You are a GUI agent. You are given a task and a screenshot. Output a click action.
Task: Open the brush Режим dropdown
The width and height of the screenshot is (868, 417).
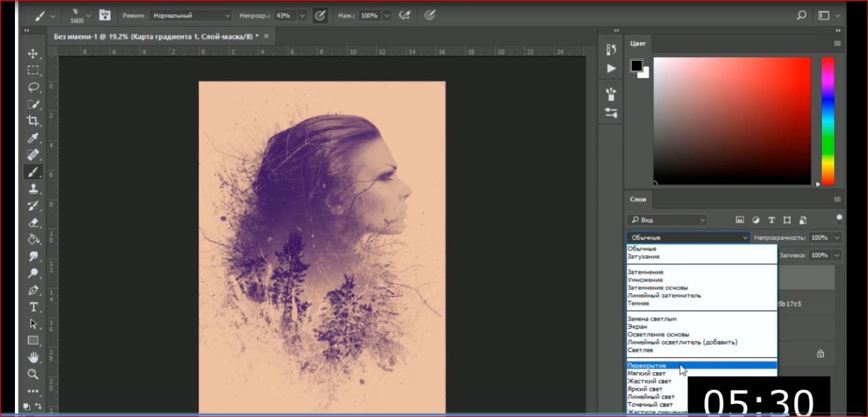(190, 15)
